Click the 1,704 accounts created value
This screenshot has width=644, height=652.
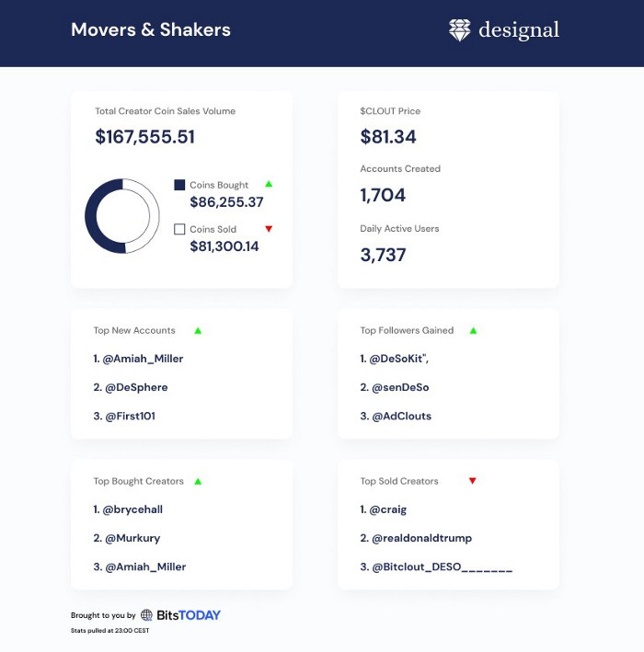tap(383, 196)
